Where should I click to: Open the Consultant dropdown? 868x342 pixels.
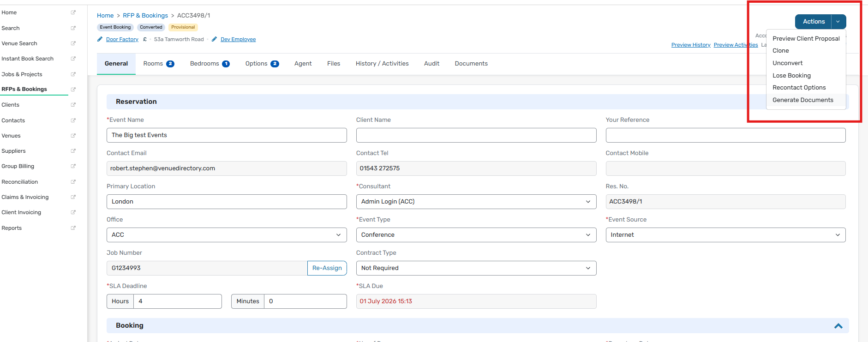(476, 202)
